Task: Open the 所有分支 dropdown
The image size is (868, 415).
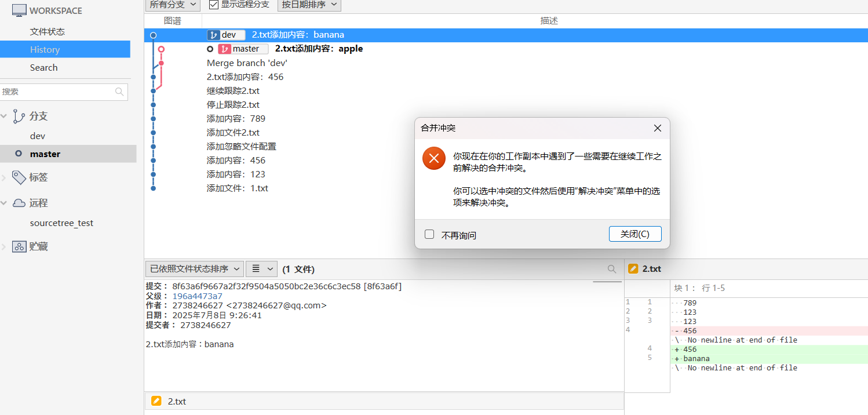Action: point(173,5)
